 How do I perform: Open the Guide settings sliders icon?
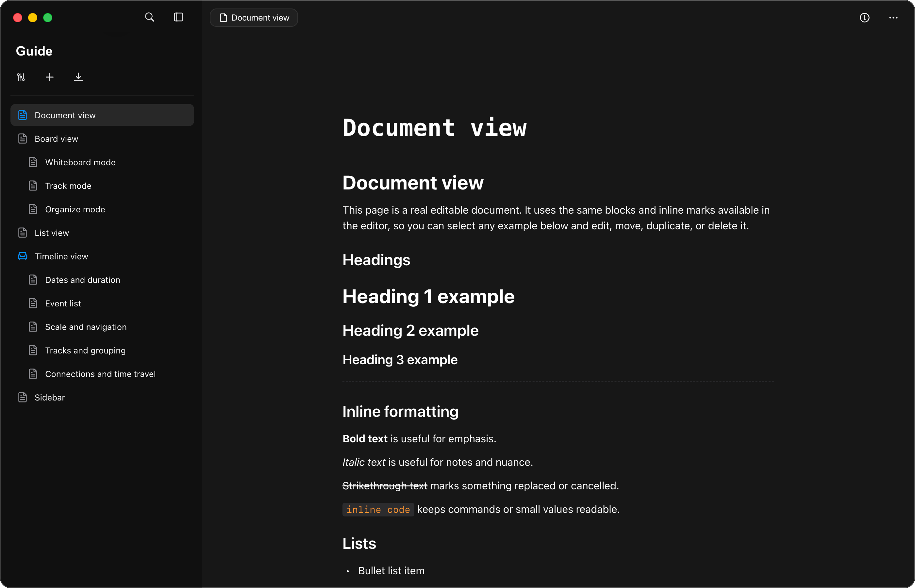pos(21,77)
